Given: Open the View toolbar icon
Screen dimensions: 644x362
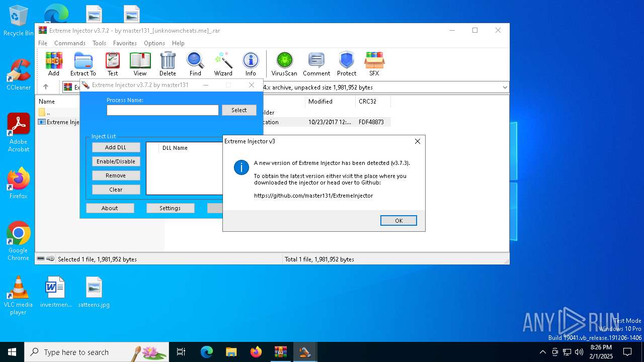Looking at the screenshot, I should (x=140, y=64).
